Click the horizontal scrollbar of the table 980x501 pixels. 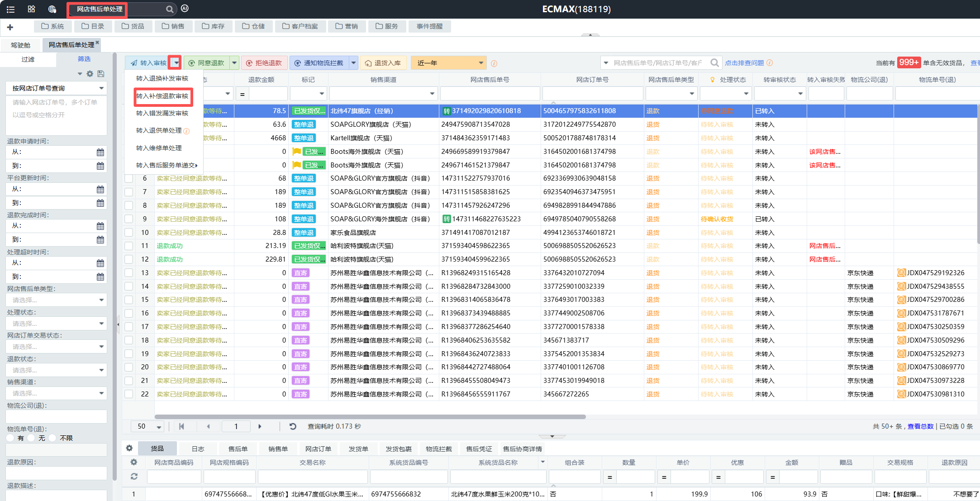pos(370,417)
